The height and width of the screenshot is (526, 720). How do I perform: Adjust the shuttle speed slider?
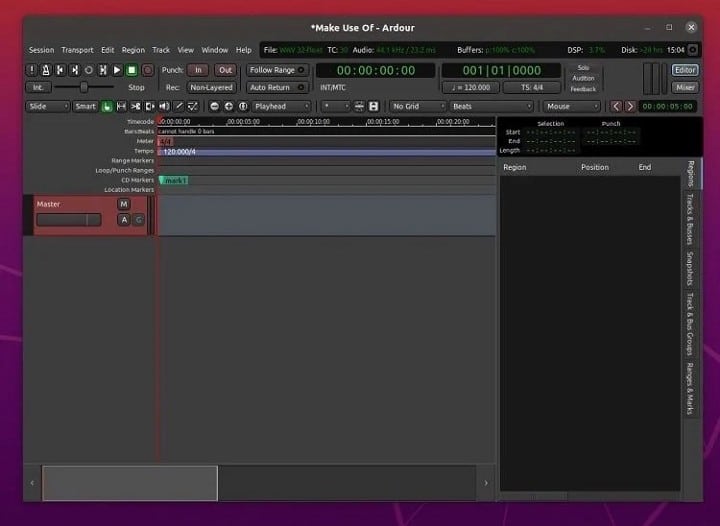coord(82,87)
